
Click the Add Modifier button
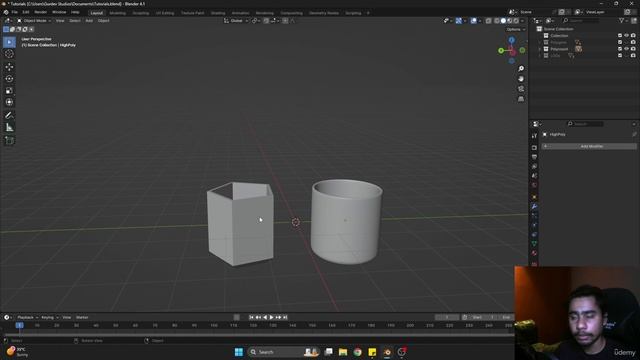[589, 146]
